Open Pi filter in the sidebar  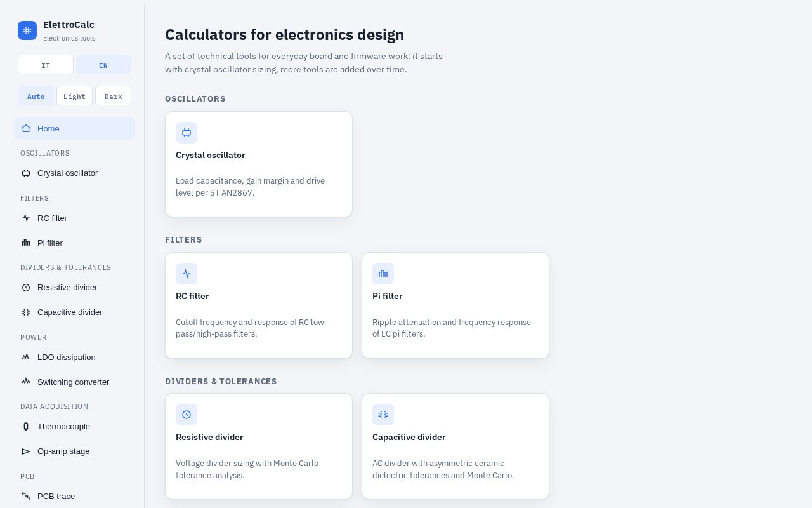point(74,243)
